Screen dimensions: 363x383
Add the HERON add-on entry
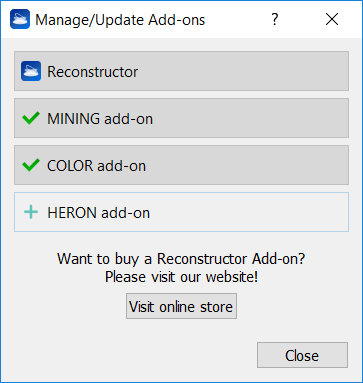(x=181, y=212)
